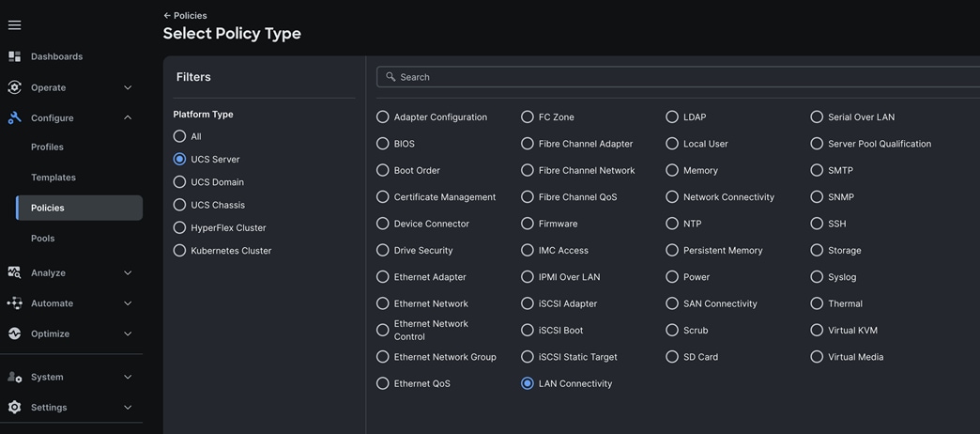Image resolution: width=980 pixels, height=434 pixels.
Task: Choose the IMC Access policy type
Action: click(x=528, y=250)
